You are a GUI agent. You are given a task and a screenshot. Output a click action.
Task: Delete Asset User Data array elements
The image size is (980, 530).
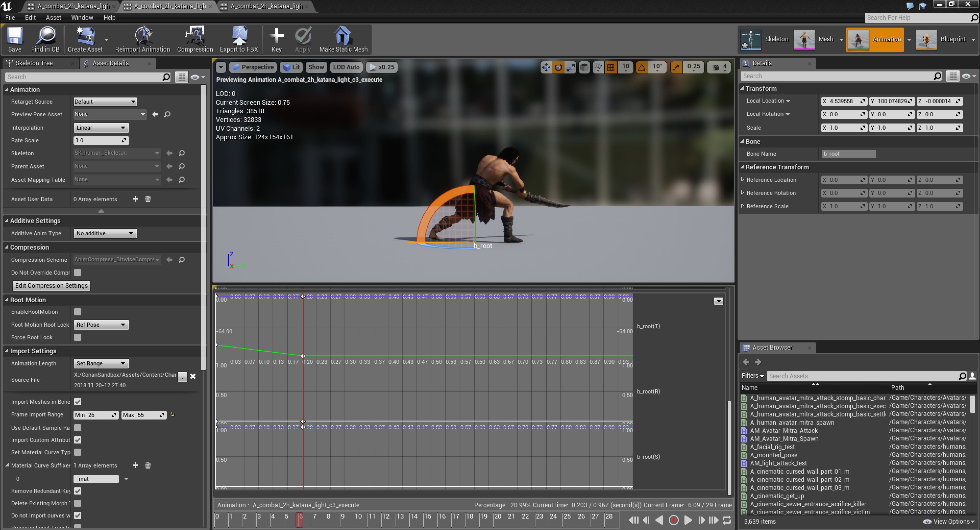click(148, 199)
